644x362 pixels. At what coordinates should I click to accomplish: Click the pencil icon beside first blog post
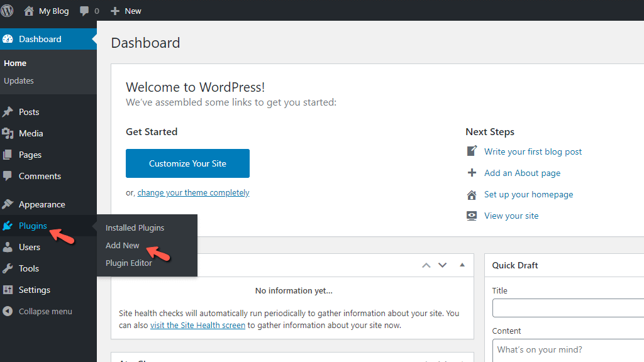point(471,151)
